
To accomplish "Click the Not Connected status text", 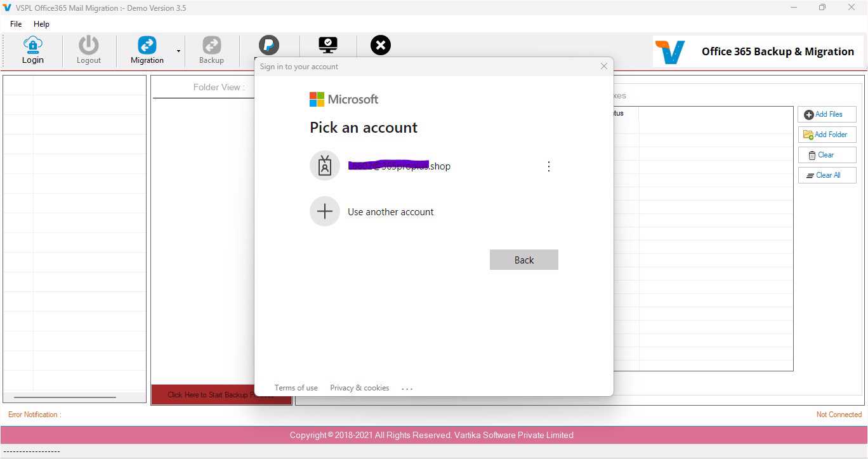I will pos(839,415).
